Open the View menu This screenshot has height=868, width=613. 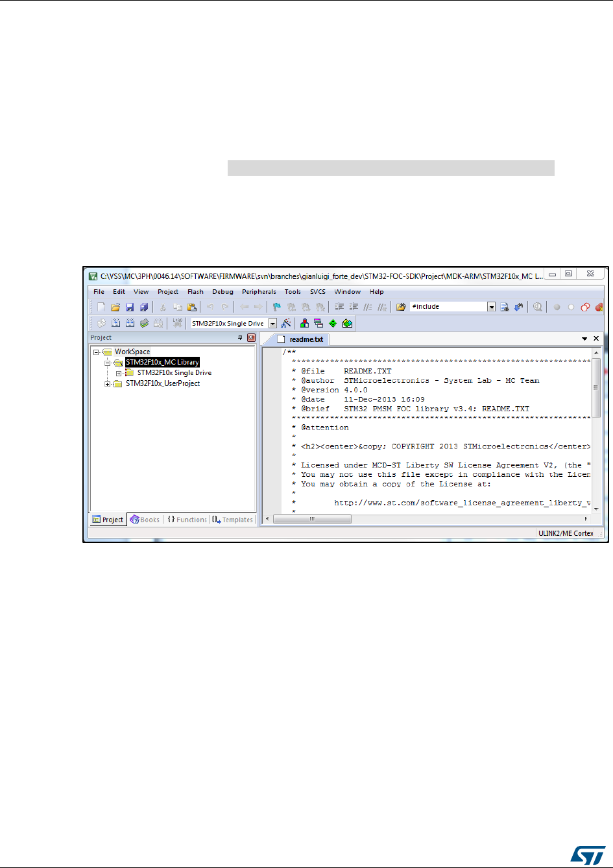141,292
